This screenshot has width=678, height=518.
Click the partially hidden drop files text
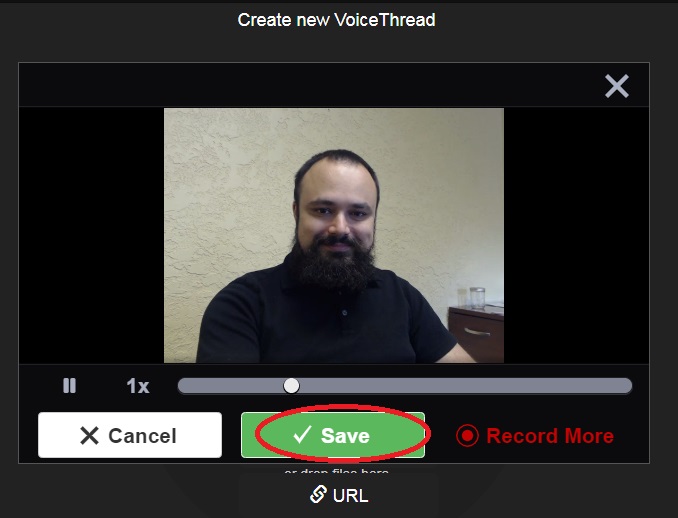coord(336,470)
